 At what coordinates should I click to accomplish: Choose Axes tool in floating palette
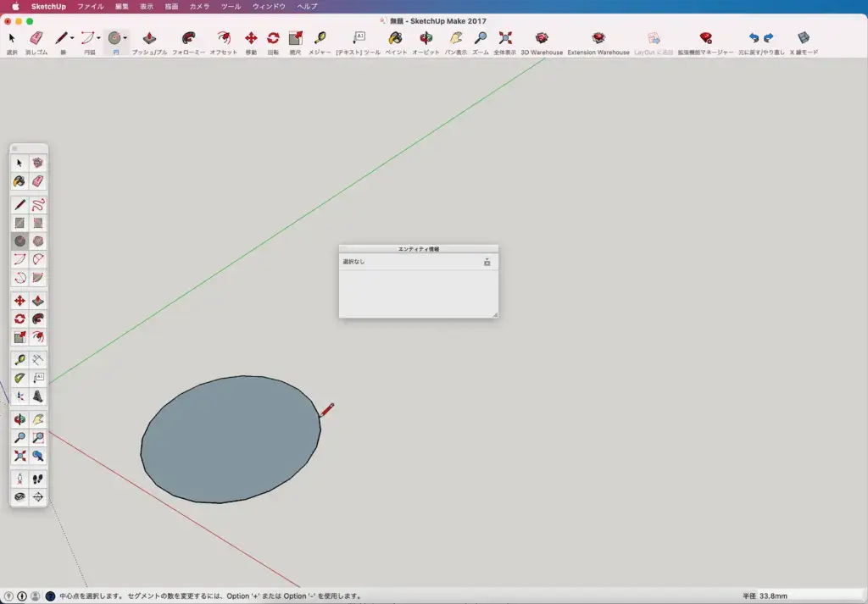point(19,396)
